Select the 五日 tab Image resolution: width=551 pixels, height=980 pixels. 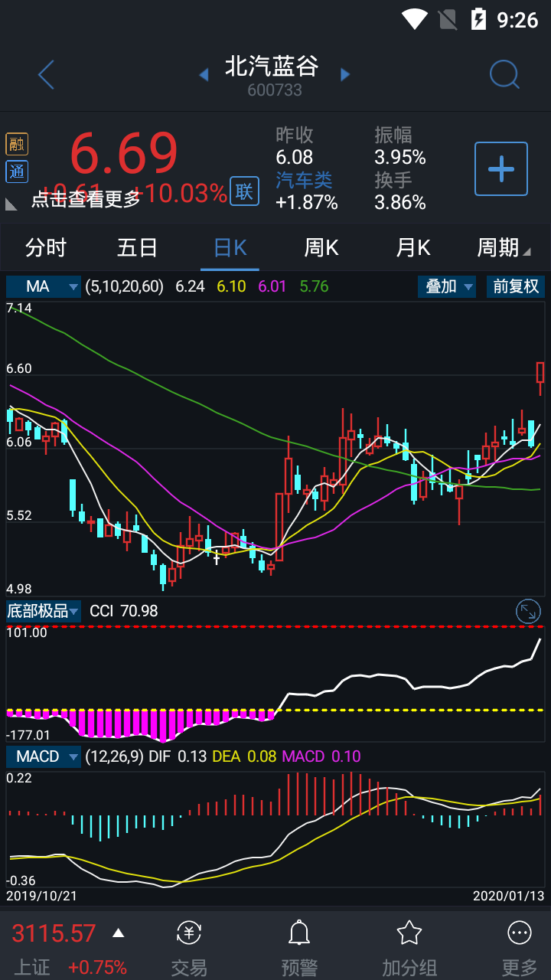(x=137, y=247)
